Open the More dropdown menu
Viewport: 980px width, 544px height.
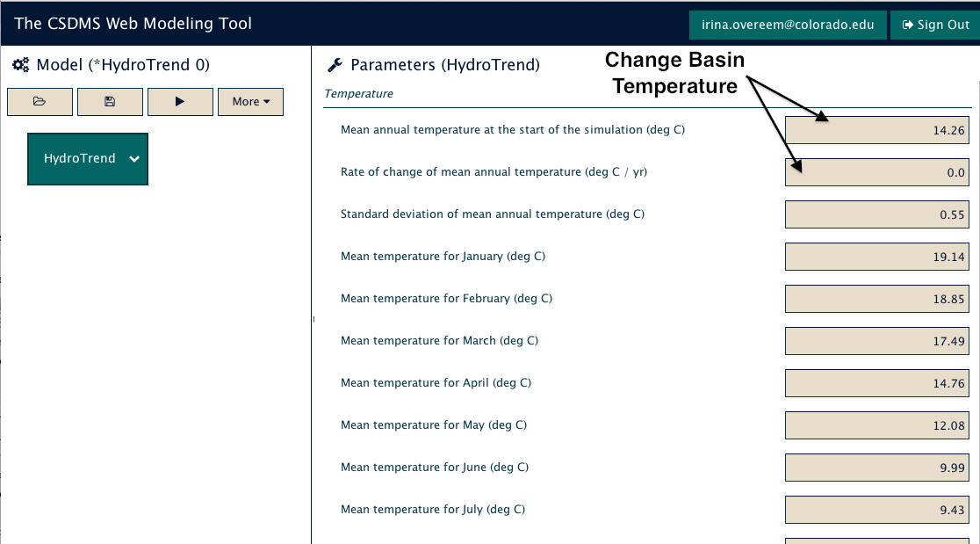[x=250, y=102]
